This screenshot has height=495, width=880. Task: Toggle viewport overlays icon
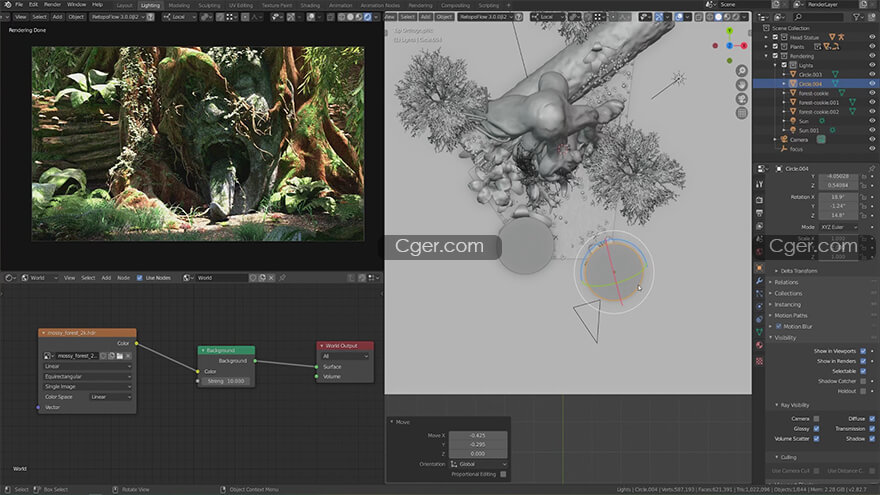tap(679, 17)
